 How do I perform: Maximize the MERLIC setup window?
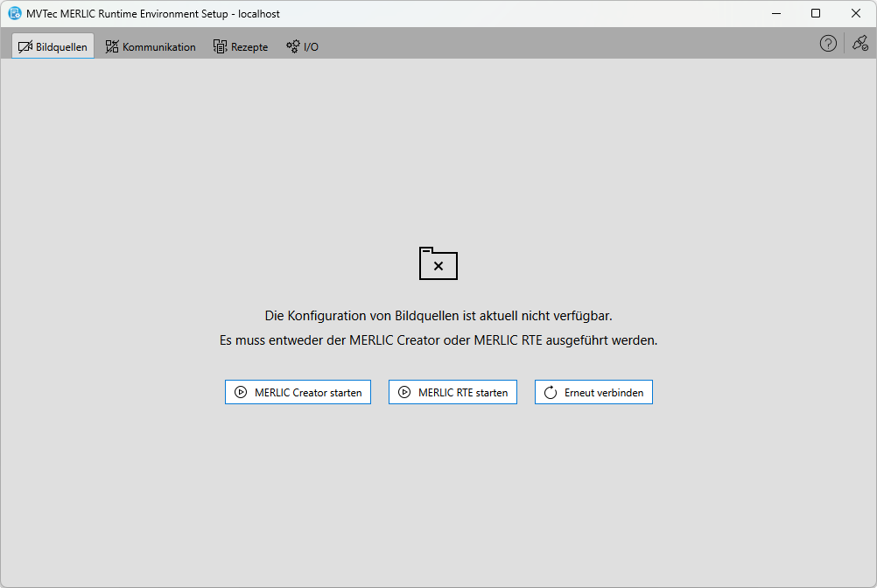pyautogui.click(x=816, y=14)
